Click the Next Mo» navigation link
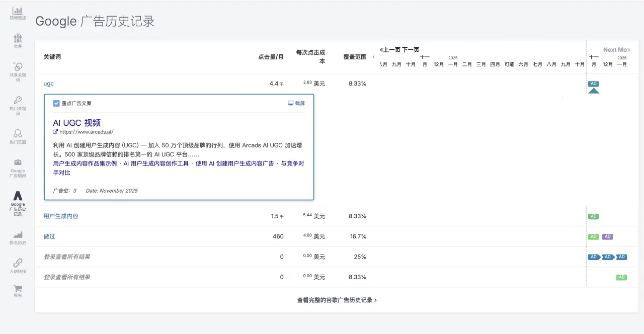The width and height of the screenshot is (644, 334). (616, 50)
